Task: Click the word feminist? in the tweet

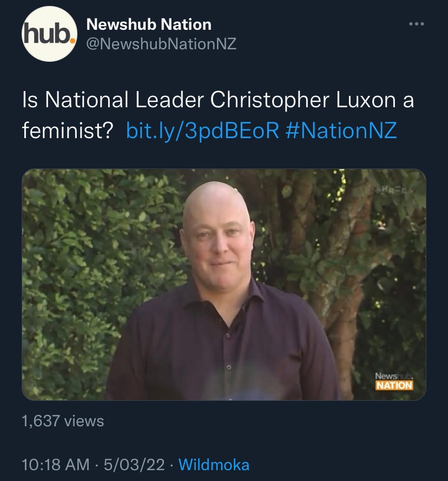Action: pos(68,131)
